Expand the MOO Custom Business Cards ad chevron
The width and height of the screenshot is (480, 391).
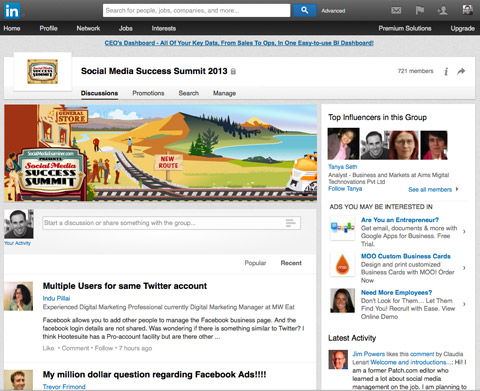464,267
